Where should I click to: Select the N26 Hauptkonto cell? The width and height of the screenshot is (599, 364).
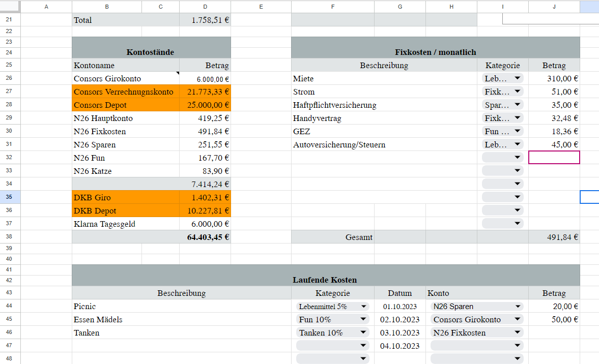[126, 118]
